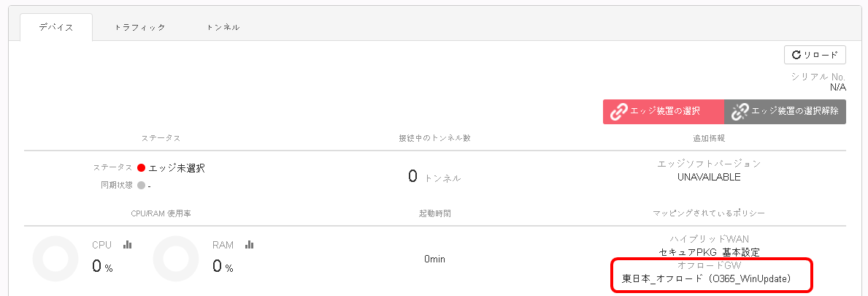Image resolution: width=868 pixels, height=296 pixels.
Task: Click the エッジ装置の選択解除 button
Action: [x=785, y=111]
